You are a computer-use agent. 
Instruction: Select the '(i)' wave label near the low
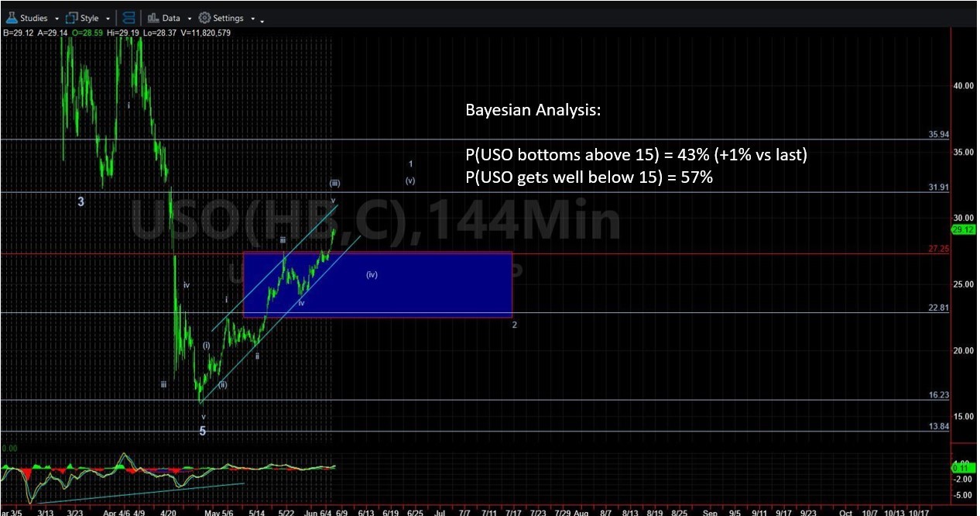[207, 346]
